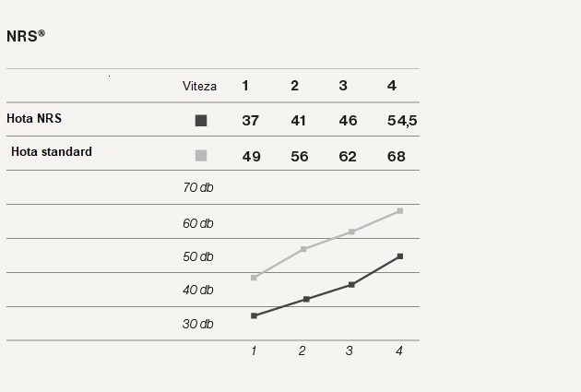Click the standard hood point at speed 1
Image resolution: width=581 pixels, height=392 pixels.
point(254,278)
